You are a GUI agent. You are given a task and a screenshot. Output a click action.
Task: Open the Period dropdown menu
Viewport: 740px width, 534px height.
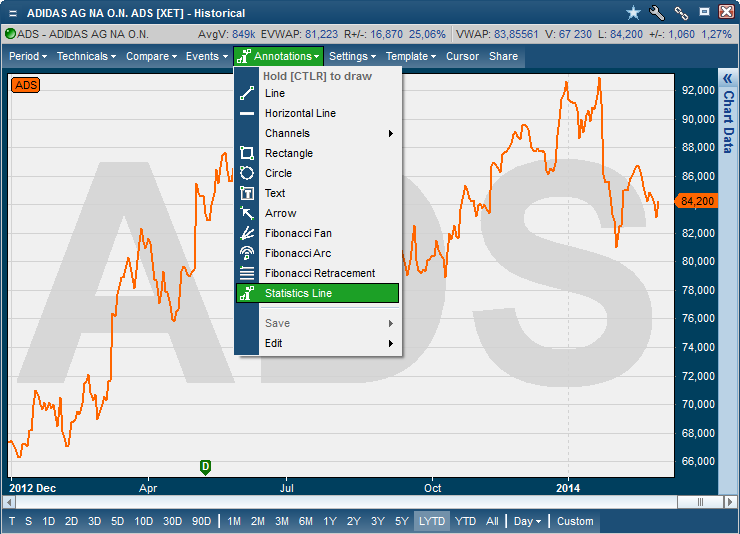28,56
